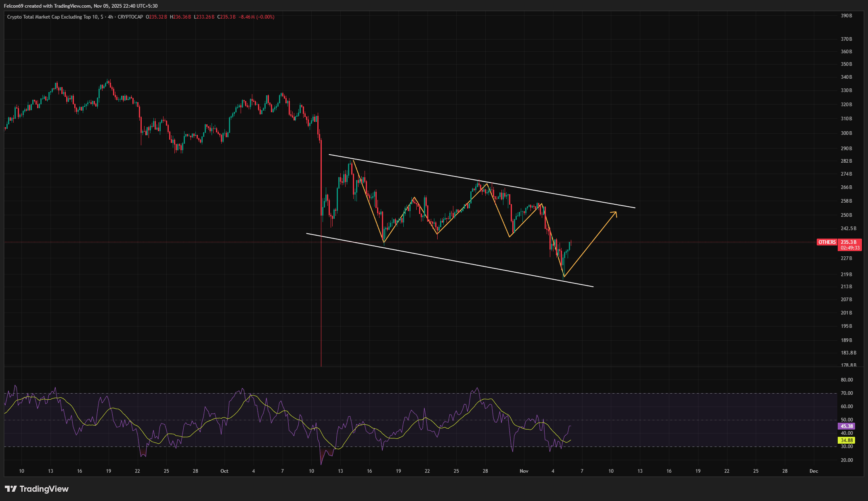Click the CRYPTOCAP source label
Screen dimensions: 868x501
[130, 17]
